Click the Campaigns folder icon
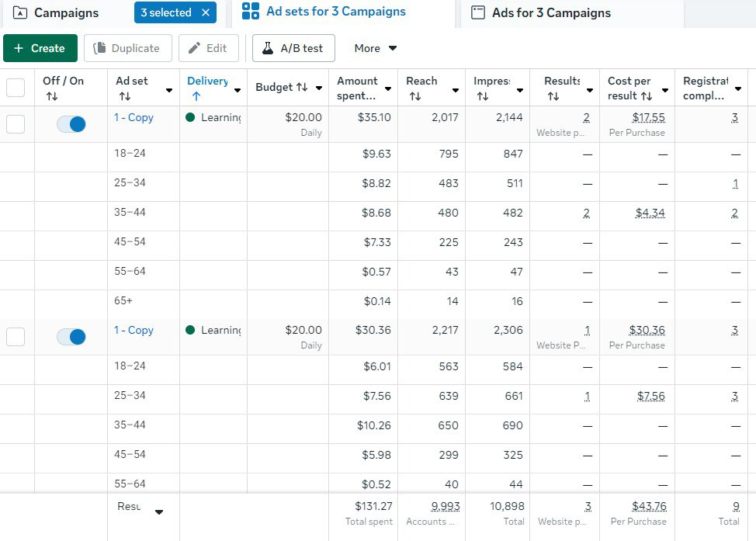The height and width of the screenshot is (541, 756). pos(20,13)
